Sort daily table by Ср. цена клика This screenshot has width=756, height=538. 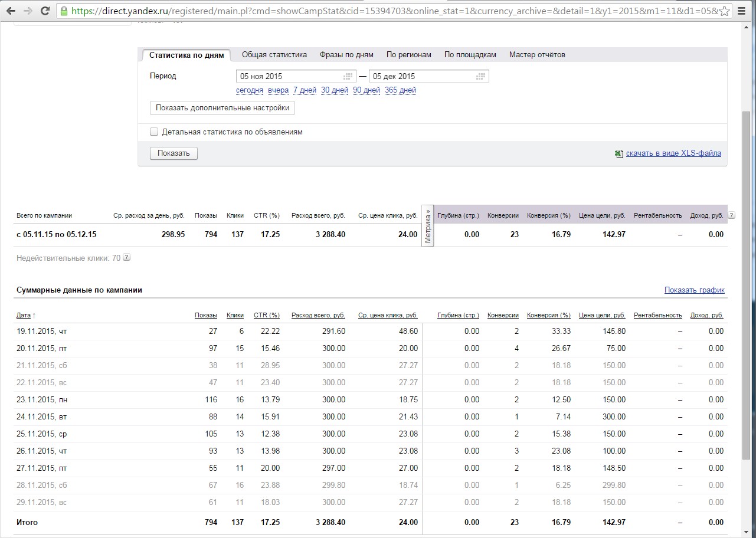(388, 316)
